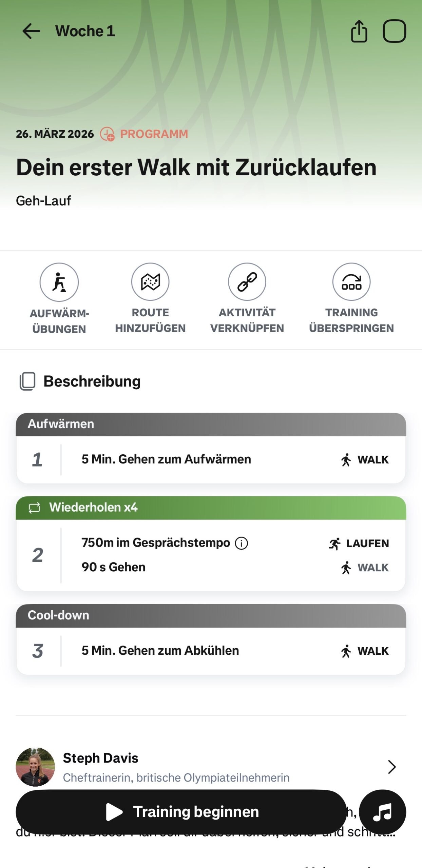The width and height of the screenshot is (422, 868).
Task: Go back using the arrow icon
Action: point(31,31)
